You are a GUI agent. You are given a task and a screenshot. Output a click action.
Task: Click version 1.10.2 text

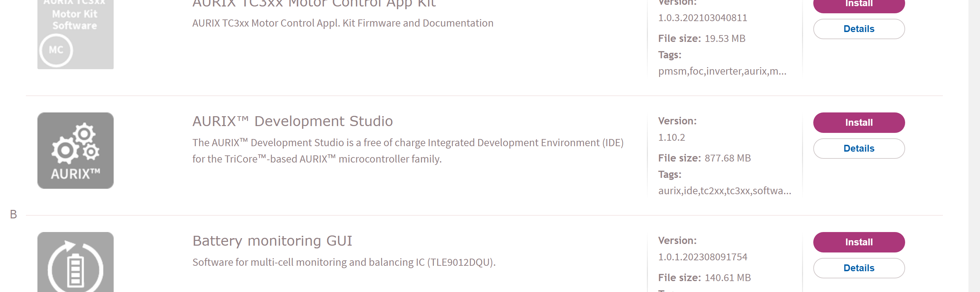[671, 137]
